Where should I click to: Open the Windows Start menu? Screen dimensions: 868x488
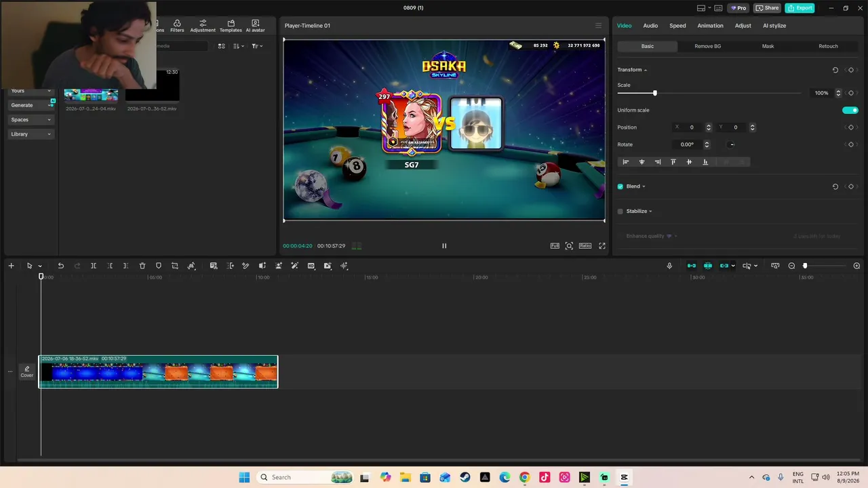(x=244, y=477)
